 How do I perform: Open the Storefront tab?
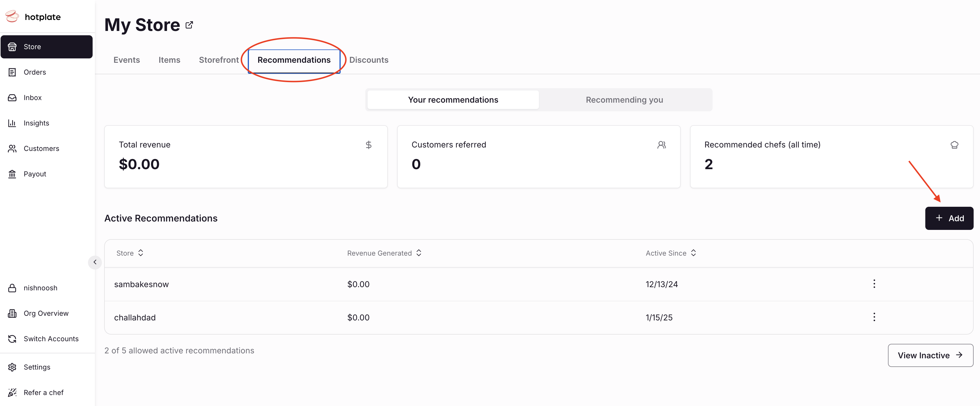click(219, 60)
